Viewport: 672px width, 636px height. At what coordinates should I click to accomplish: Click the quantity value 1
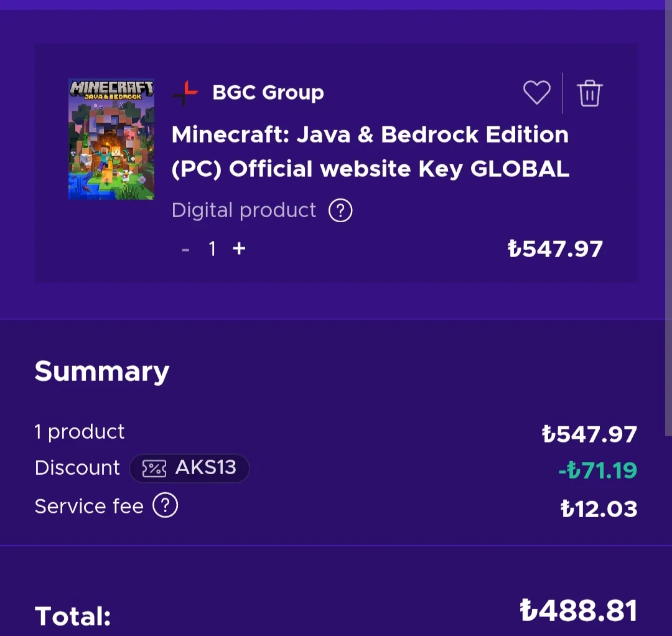[x=212, y=249]
